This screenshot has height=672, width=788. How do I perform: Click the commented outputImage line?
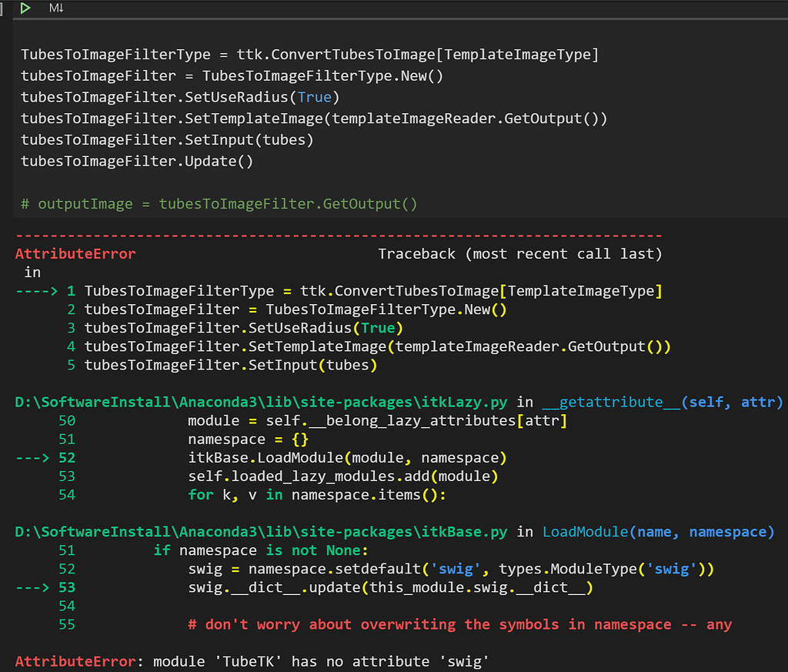click(x=219, y=204)
